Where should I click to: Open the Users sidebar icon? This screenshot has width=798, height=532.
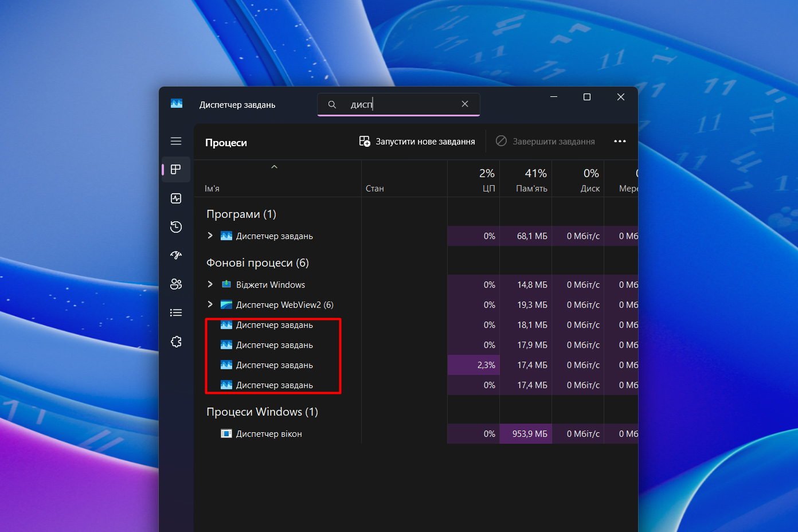[x=176, y=284]
